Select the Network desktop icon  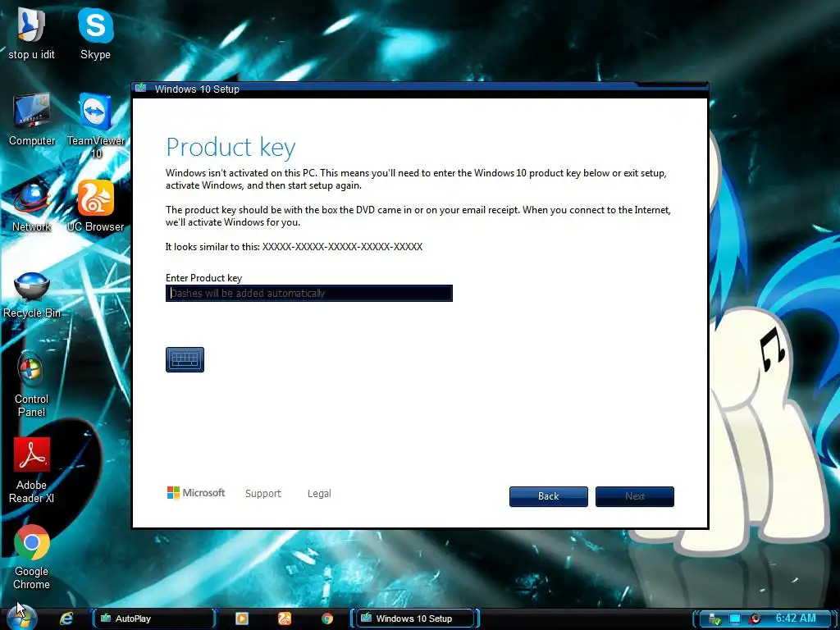click(32, 206)
